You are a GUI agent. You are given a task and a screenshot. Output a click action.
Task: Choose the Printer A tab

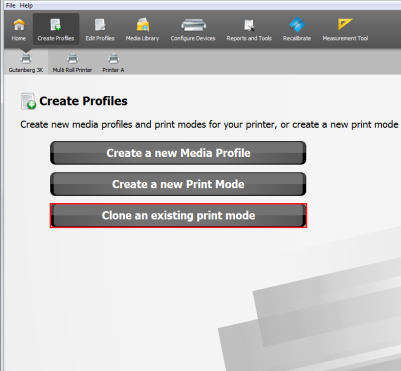(x=113, y=63)
